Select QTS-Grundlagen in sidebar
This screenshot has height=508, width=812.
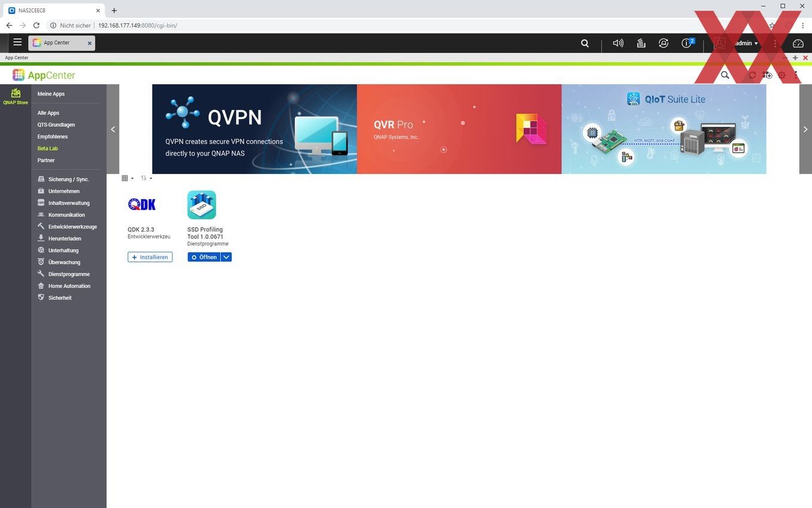click(56, 125)
